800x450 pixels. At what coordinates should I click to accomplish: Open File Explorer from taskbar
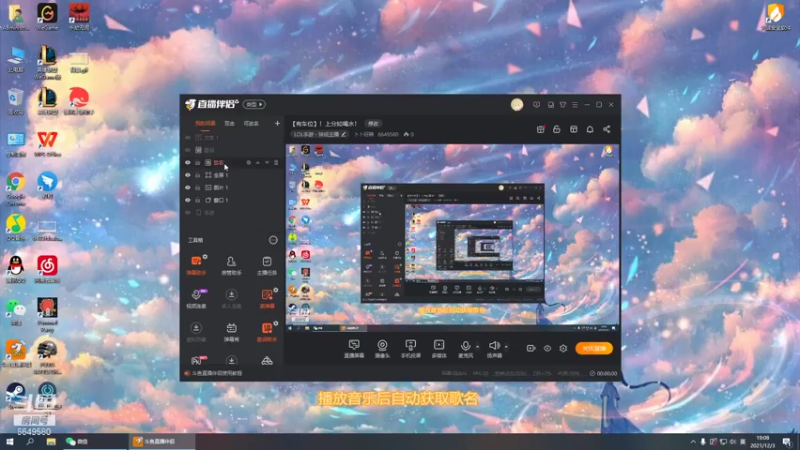[x=51, y=441]
